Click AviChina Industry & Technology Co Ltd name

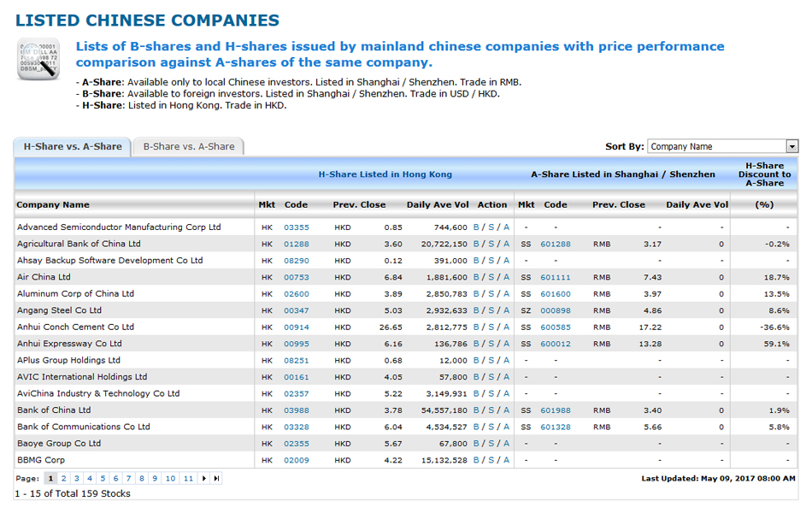(98, 393)
